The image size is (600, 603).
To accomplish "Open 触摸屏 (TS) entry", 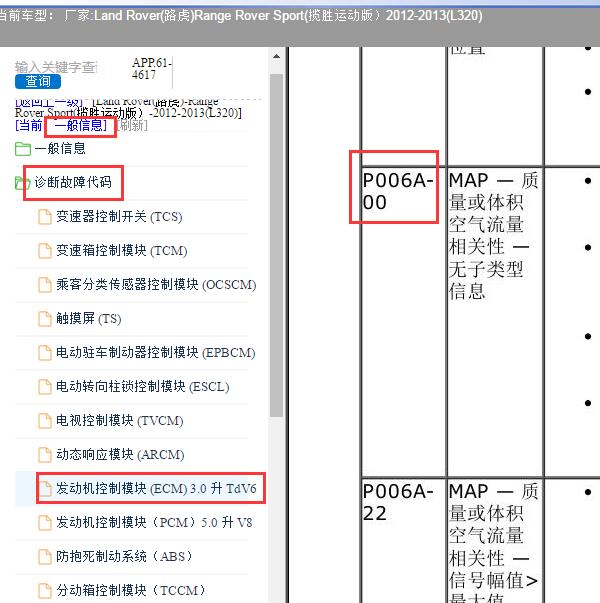I will point(89,318).
